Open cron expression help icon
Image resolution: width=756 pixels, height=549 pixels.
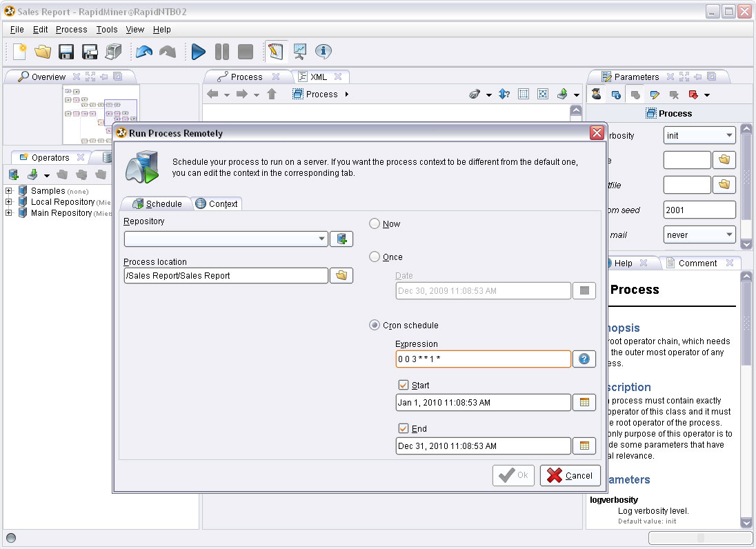tap(584, 359)
